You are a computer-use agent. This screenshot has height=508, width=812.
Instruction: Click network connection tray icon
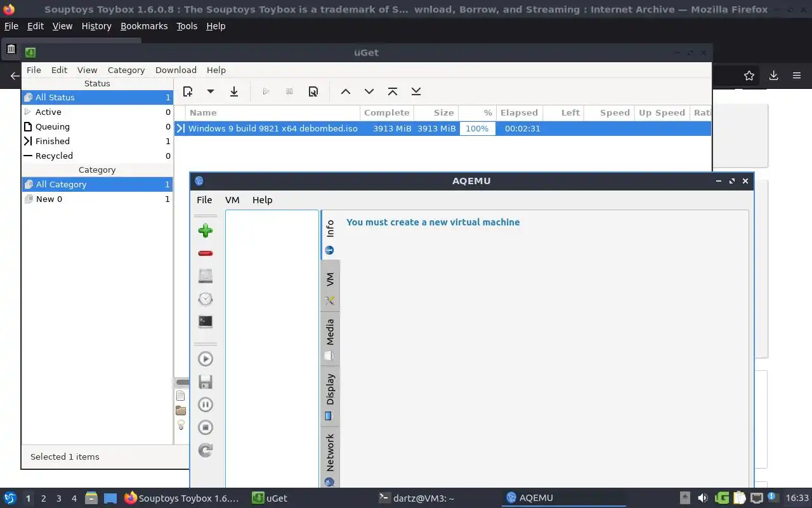[756, 498]
